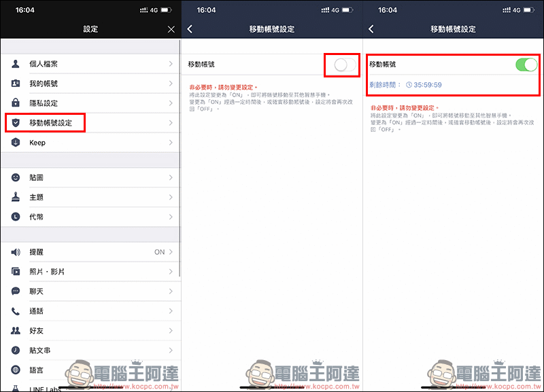
Task: Click the settings list scrollbar
Action: pos(180,158)
